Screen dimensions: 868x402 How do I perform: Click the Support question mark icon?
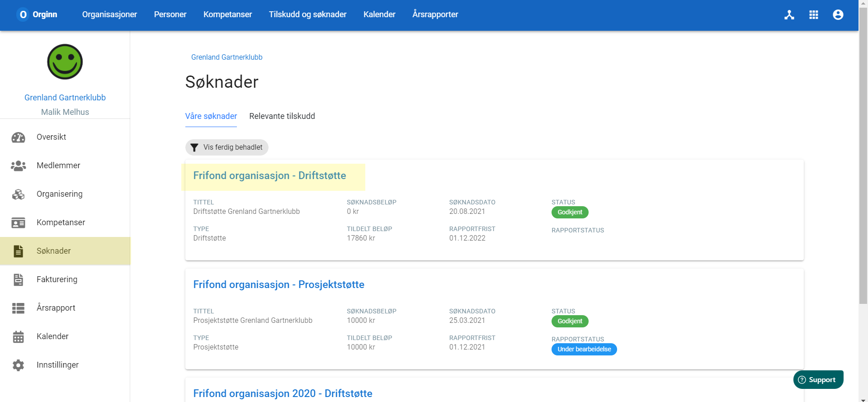click(802, 380)
